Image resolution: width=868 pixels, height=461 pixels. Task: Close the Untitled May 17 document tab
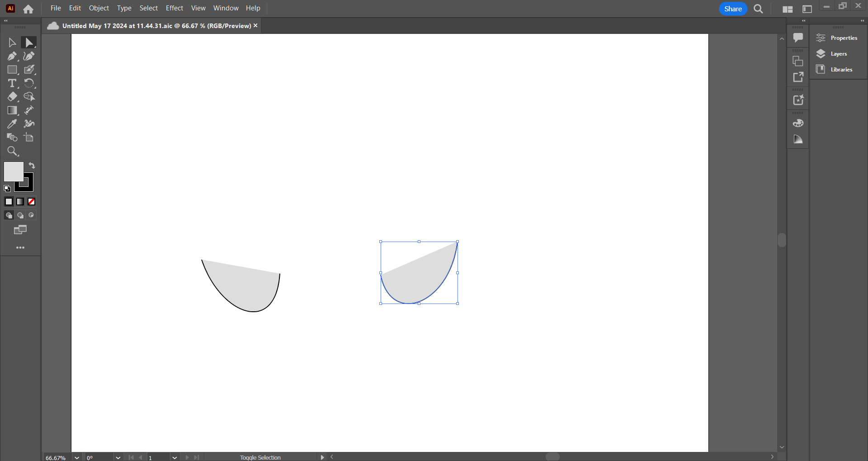tap(255, 26)
